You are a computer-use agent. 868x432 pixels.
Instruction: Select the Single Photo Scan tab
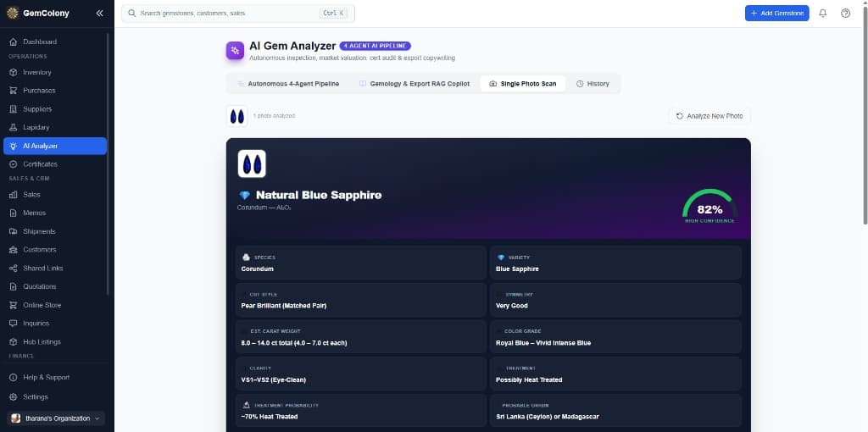pos(522,84)
